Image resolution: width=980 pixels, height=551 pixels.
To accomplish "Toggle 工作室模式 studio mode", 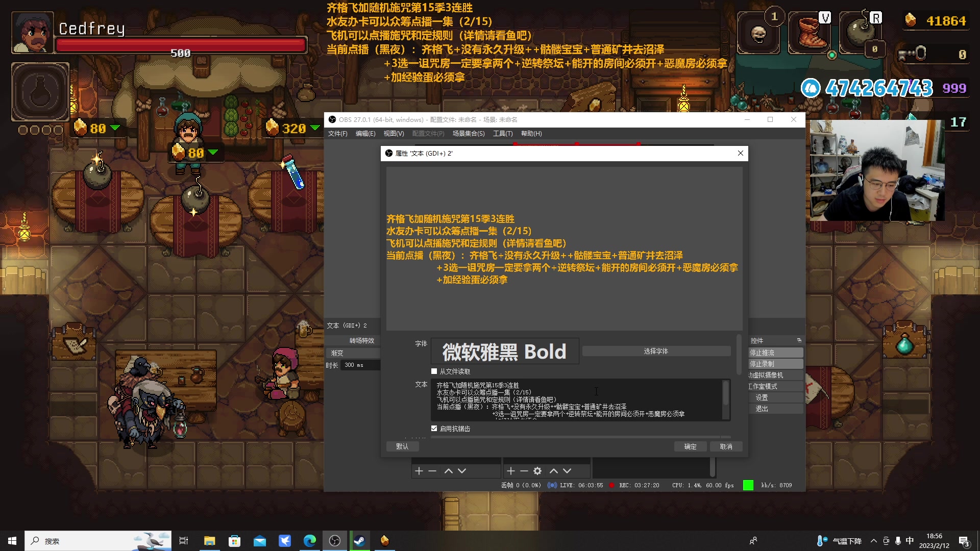I will (x=775, y=386).
